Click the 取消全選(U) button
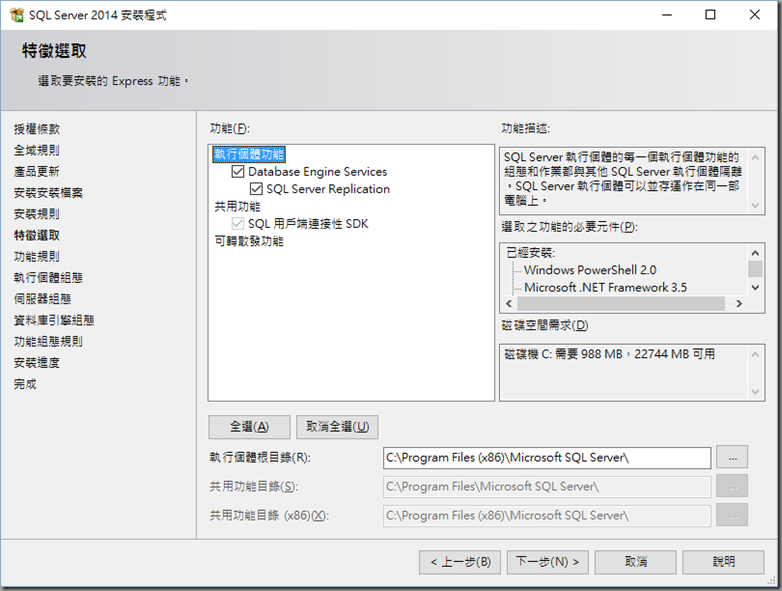Screen dimensions: 782x591 (x=337, y=427)
